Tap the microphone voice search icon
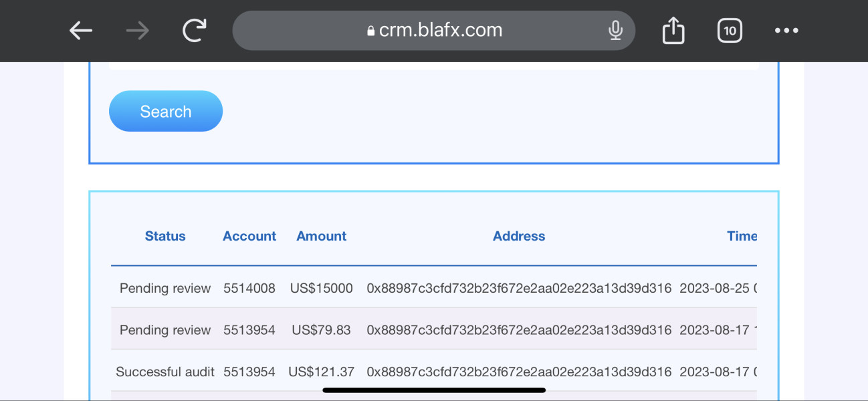868x401 pixels. 615,31
